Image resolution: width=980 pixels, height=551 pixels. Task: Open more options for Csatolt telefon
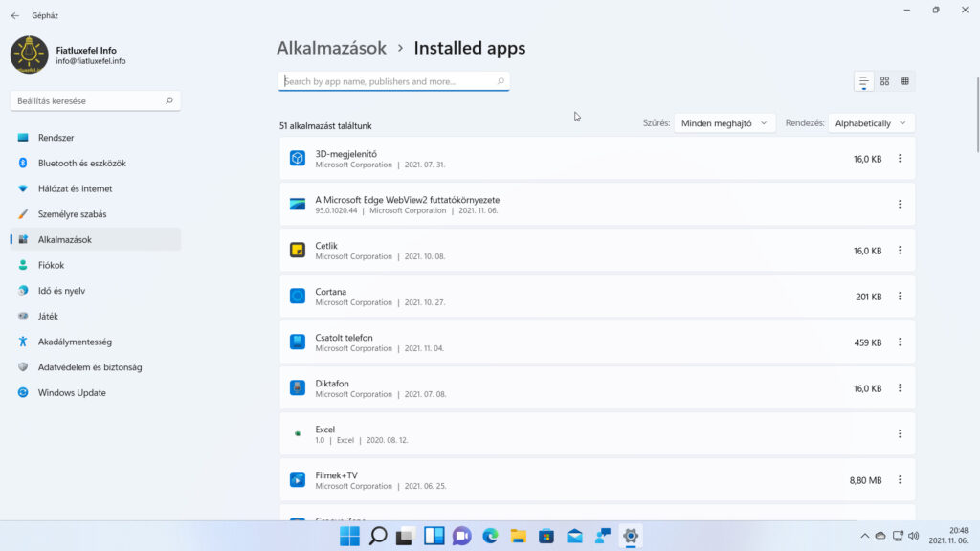point(900,342)
